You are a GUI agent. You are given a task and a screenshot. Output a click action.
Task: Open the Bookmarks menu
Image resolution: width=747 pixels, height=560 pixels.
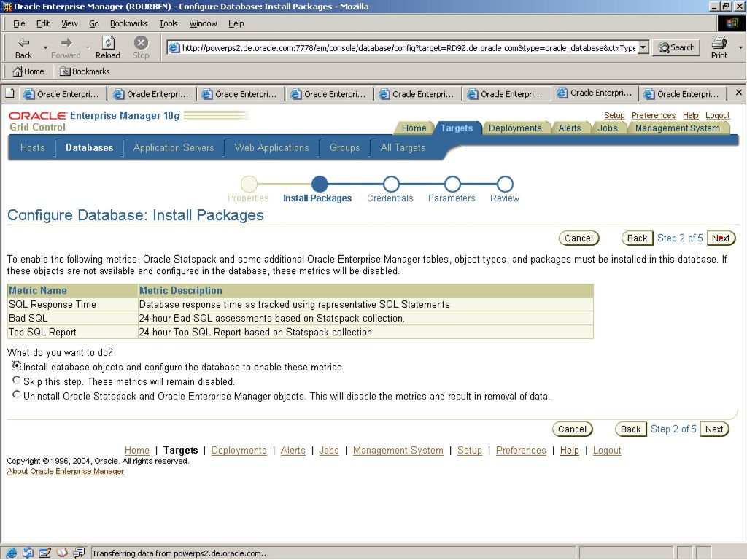[x=128, y=23]
